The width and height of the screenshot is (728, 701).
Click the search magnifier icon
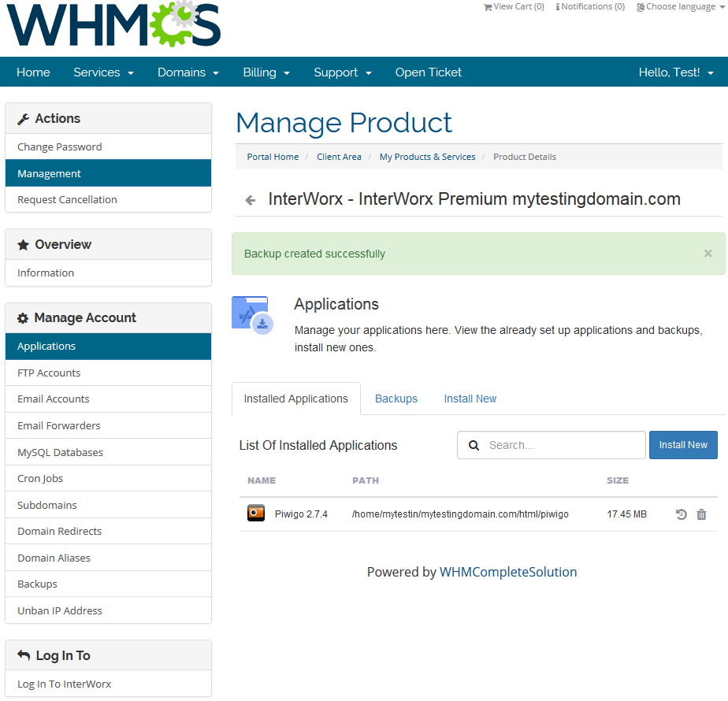click(474, 446)
